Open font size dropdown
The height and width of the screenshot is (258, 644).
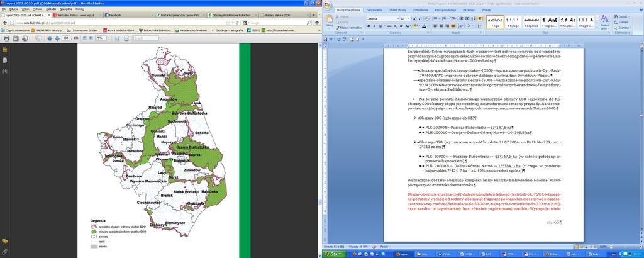coord(409,18)
